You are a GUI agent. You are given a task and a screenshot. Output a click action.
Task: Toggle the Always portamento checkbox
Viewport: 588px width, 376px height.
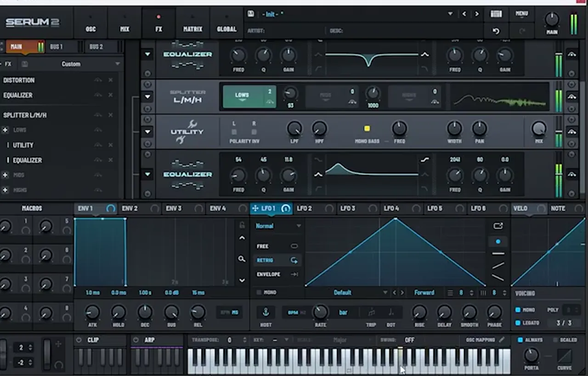(520, 340)
